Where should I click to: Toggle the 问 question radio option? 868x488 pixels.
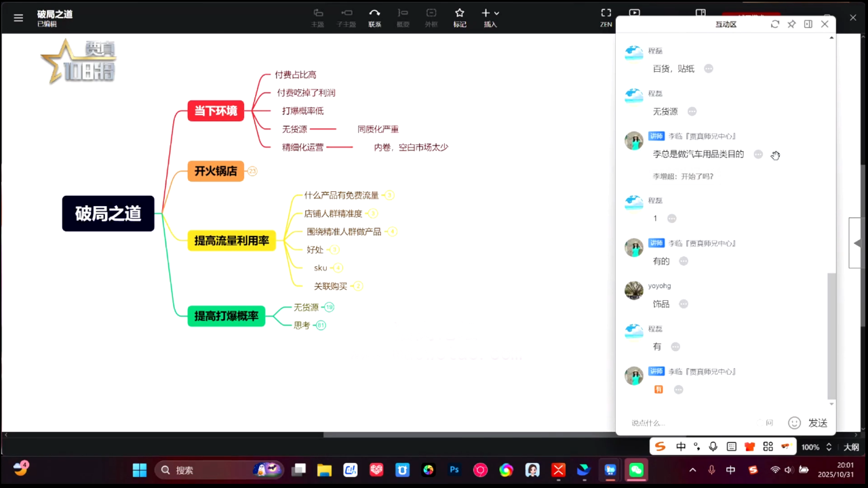click(766, 423)
